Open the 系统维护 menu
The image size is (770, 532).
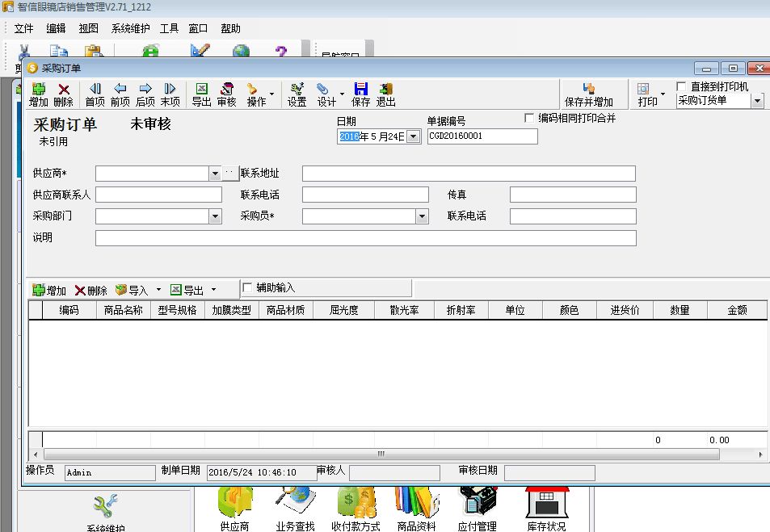(130, 28)
